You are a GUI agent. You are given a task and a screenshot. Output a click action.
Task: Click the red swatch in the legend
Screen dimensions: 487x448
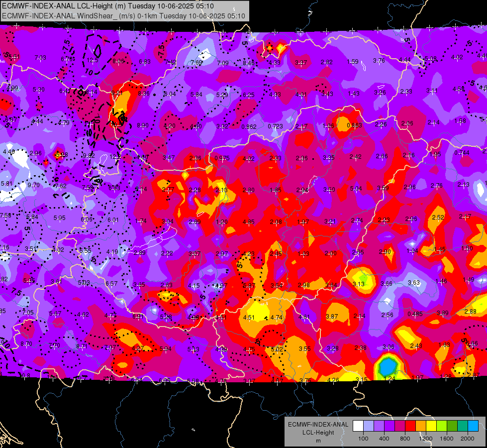pyautogui.click(x=410, y=426)
